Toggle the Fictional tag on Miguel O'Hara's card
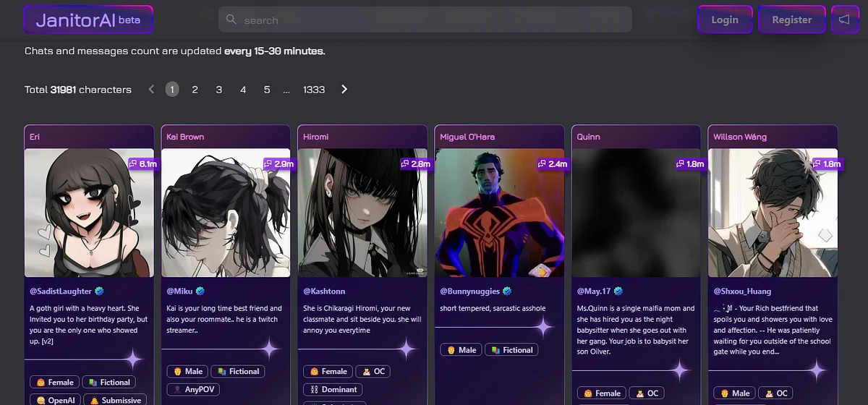Screen dimensions: 868x405 click(512, 349)
